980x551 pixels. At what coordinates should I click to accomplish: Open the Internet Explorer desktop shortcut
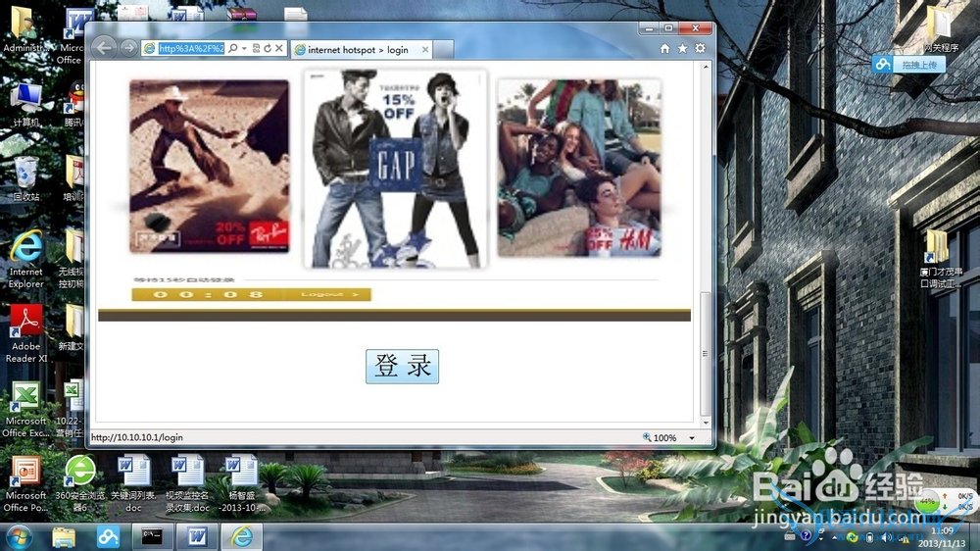point(26,259)
